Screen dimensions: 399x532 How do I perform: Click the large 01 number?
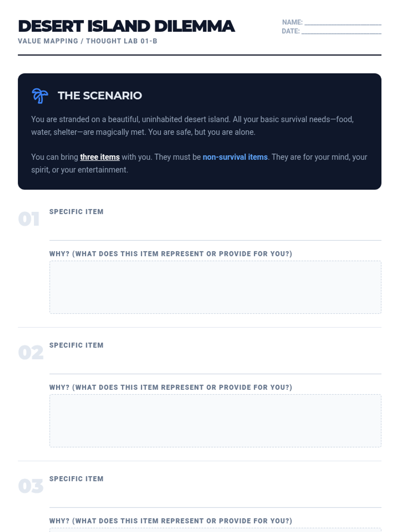pos(29,219)
